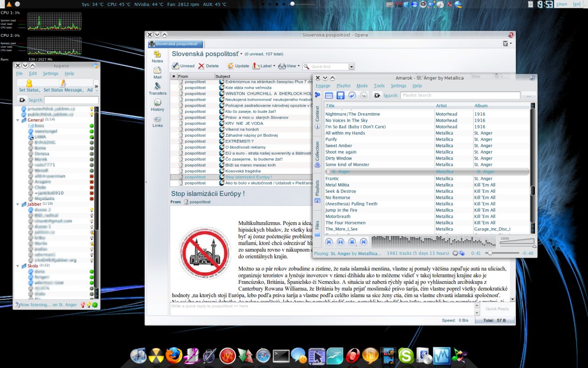
Task: Pause playback in Amarok
Action: click(x=340, y=241)
